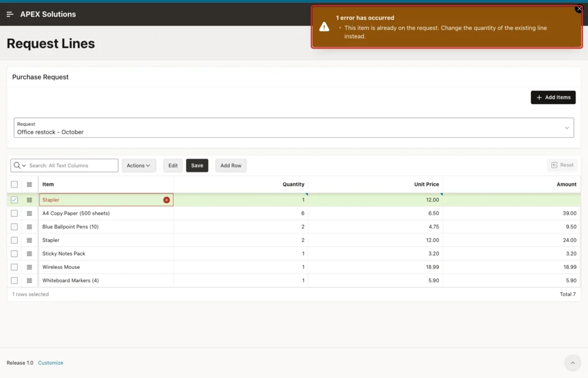Close the error notification
Screen dimensions: 588x378
579,9
